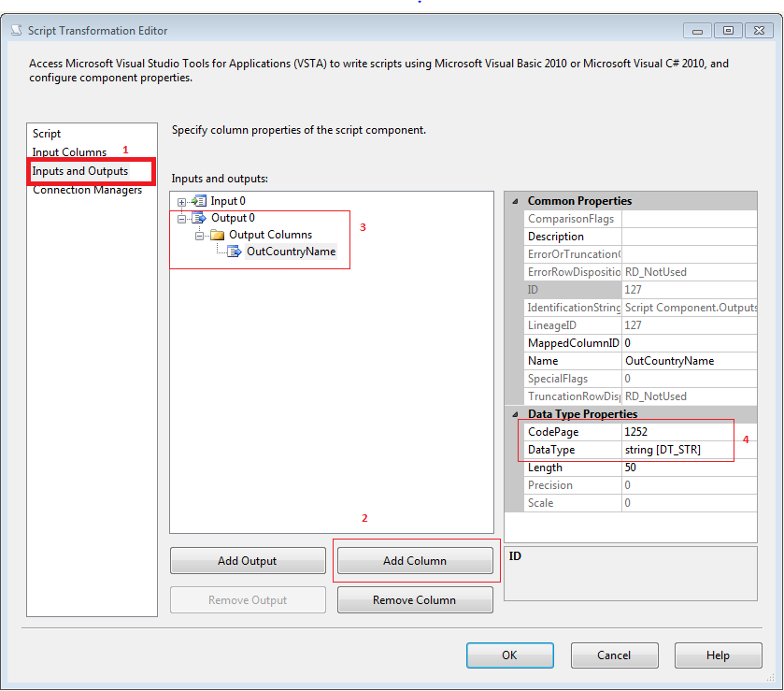This screenshot has height=691, width=784.
Task: Edit the Name property value field
Action: 689,360
